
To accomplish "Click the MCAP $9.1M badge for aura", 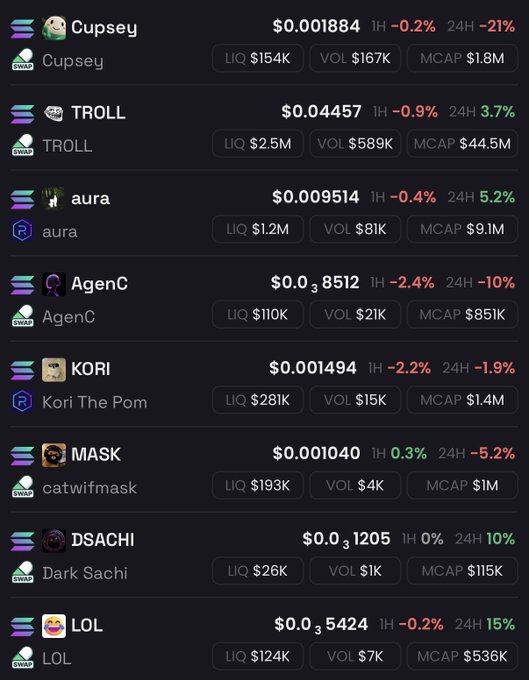I will pos(462,229).
